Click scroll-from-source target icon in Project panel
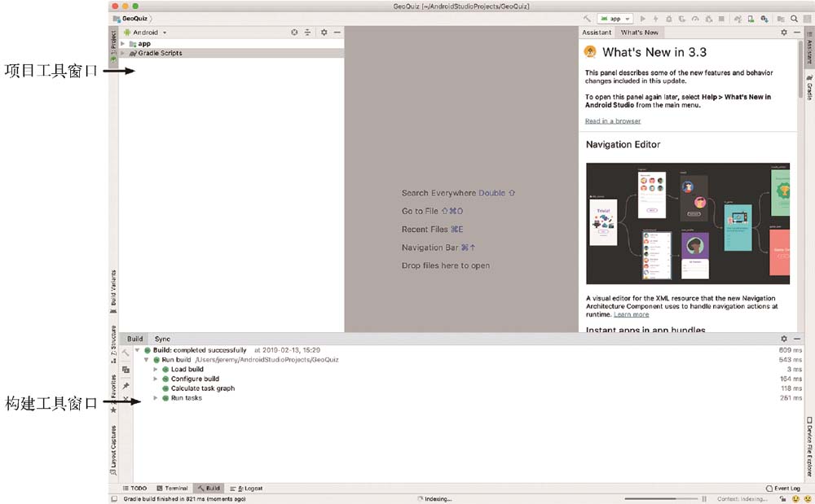815x504 pixels. 294,33
